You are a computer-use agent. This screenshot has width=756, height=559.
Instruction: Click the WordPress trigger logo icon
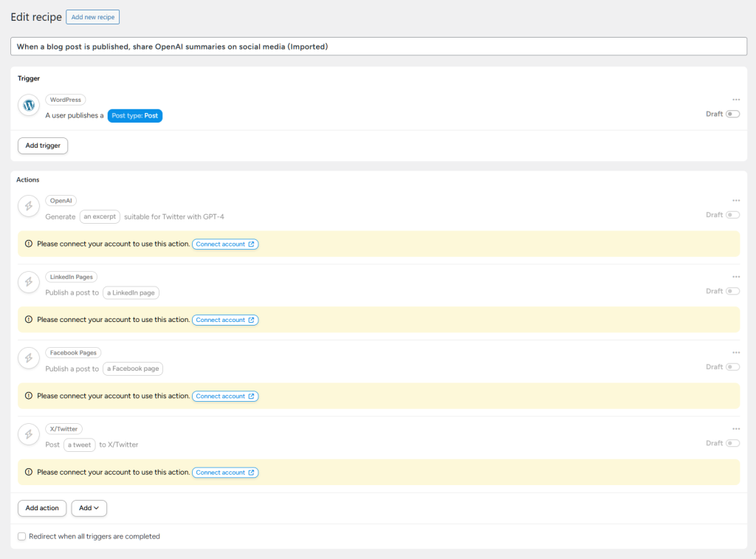click(28, 106)
